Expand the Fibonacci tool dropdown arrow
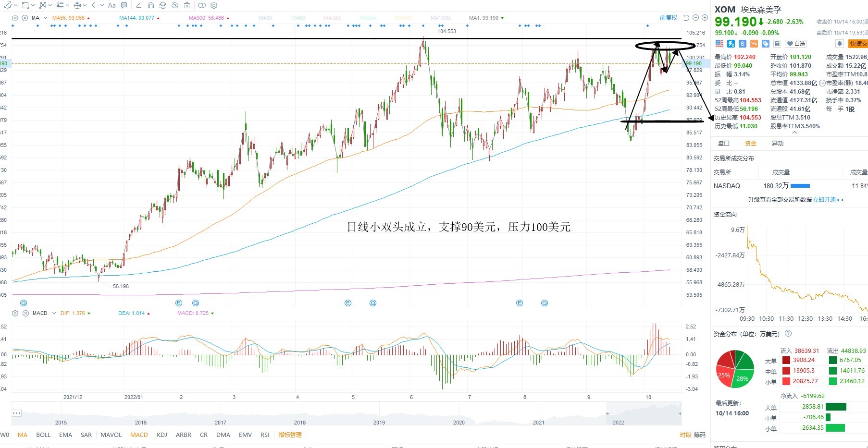The image size is (868, 448). pyautogui.click(x=68, y=5)
